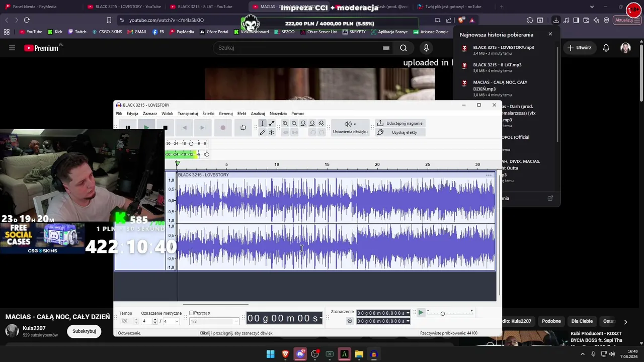Open YouTube notifications bell
The width and height of the screenshot is (644, 362).
pos(606,48)
